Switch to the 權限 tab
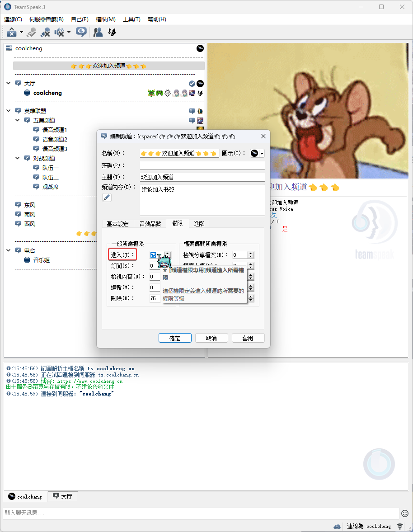 tap(177, 223)
